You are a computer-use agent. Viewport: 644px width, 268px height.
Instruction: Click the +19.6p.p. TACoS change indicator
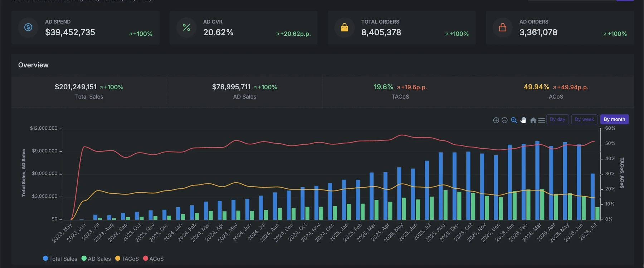pyautogui.click(x=411, y=87)
